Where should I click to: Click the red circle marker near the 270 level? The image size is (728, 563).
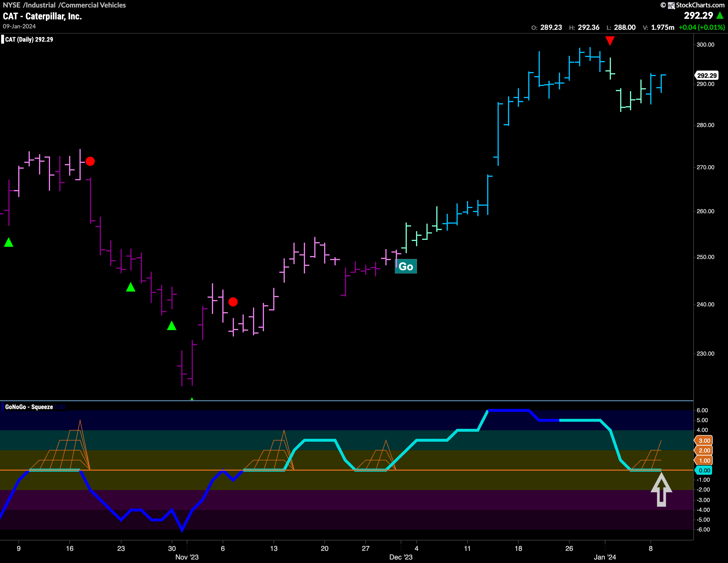coord(90,161)
